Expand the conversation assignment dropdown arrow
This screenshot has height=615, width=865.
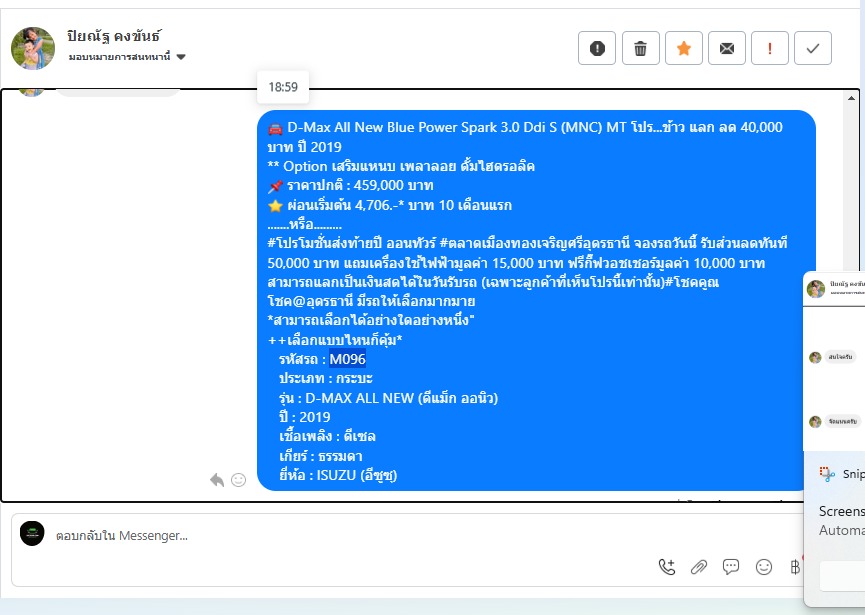coord(181,57)
